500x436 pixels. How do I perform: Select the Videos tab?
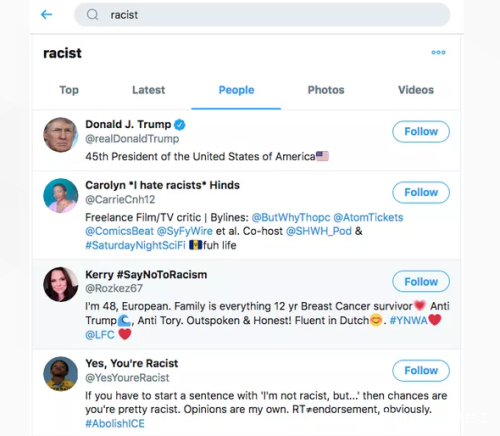416,90
